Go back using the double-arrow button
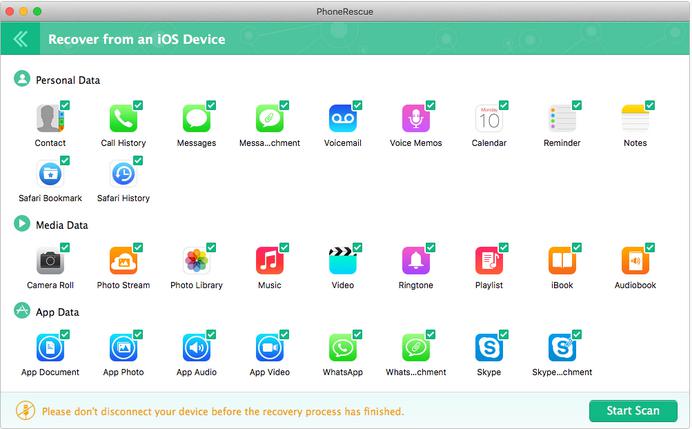Image resolution: width=692 pixels, height=429 pixels. 20,39
